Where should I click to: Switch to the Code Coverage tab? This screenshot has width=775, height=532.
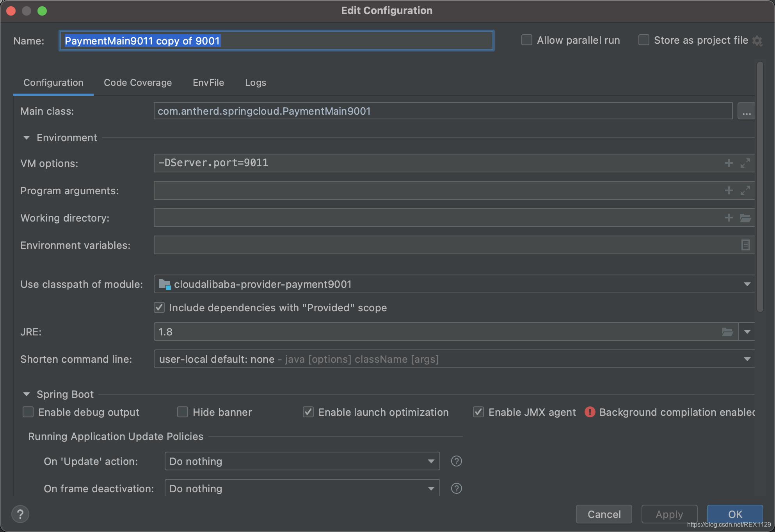coord(138,83)
